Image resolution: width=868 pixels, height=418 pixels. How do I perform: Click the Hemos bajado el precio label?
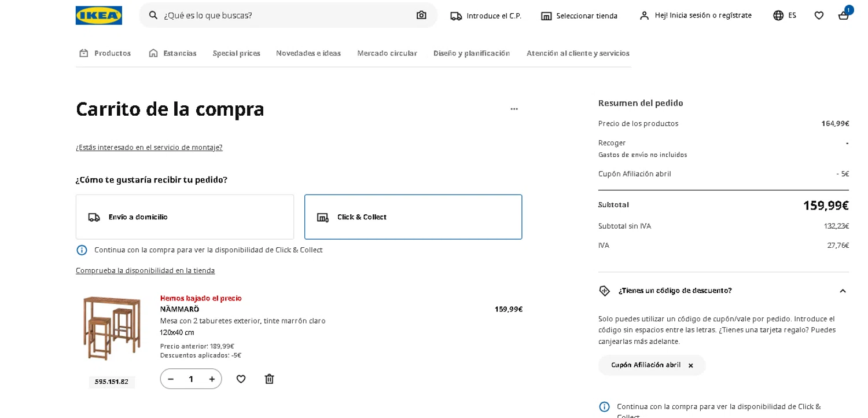(201, 298)
